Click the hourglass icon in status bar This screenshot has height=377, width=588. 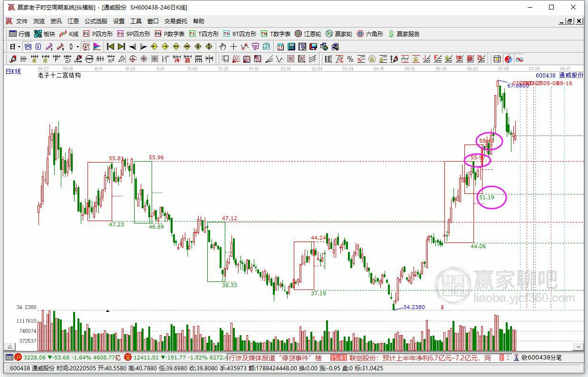[516, 358]
